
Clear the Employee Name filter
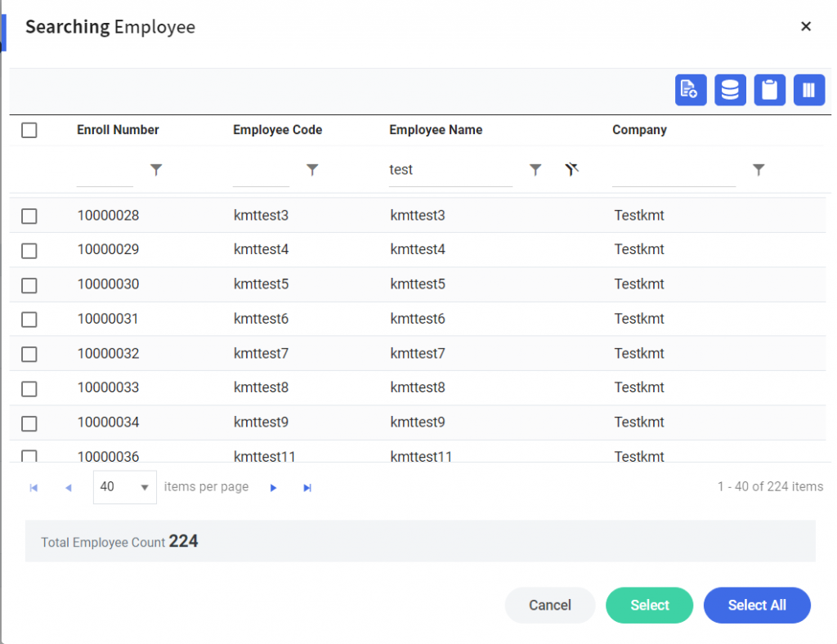pyautogui.click(x=572, y=170)
